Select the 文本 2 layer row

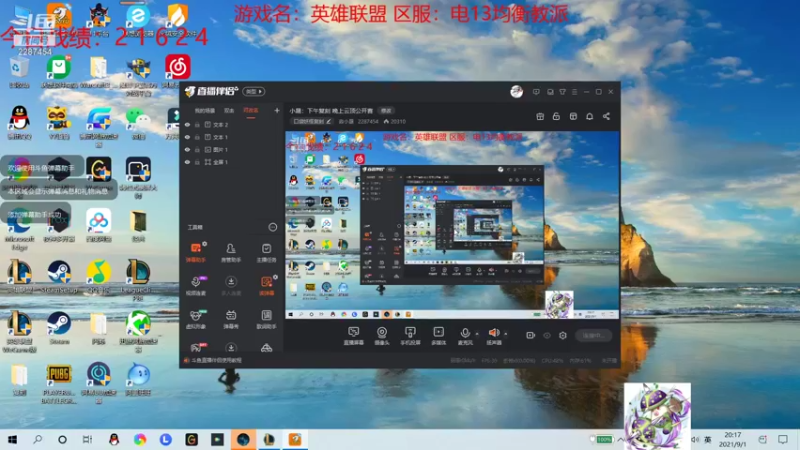[x=232, y=124]
